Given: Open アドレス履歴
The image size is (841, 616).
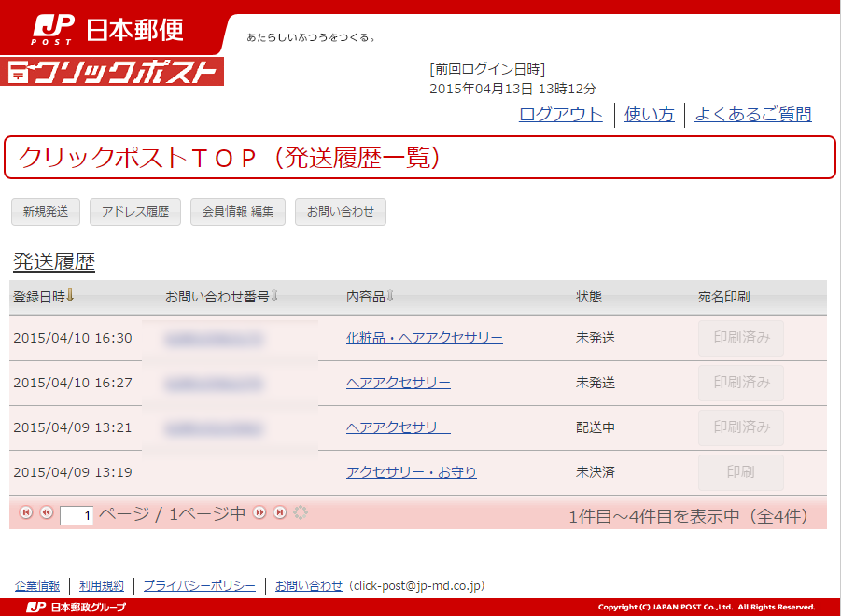Looking at the screenshot, I should (135, 212).
